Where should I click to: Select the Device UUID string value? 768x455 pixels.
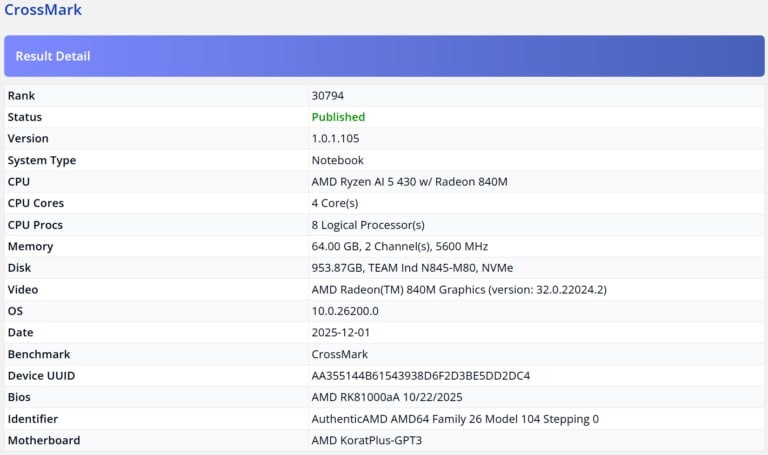tap(421, 376)
